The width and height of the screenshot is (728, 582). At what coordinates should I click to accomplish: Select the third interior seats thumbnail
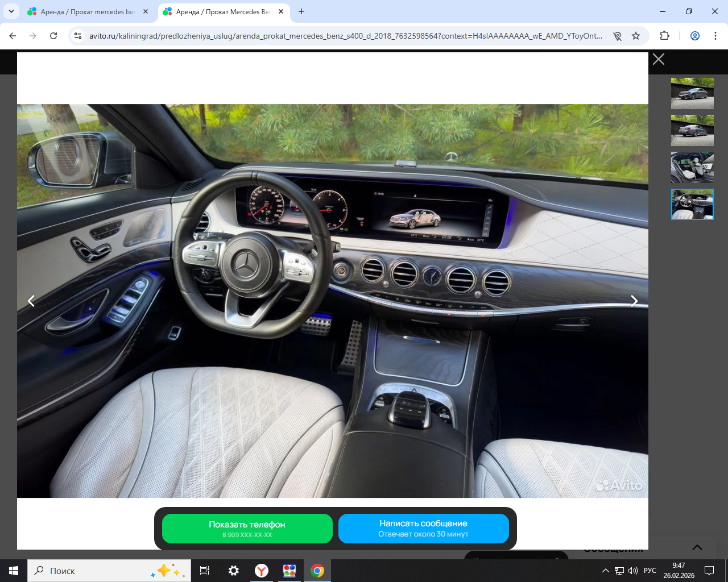692,168
